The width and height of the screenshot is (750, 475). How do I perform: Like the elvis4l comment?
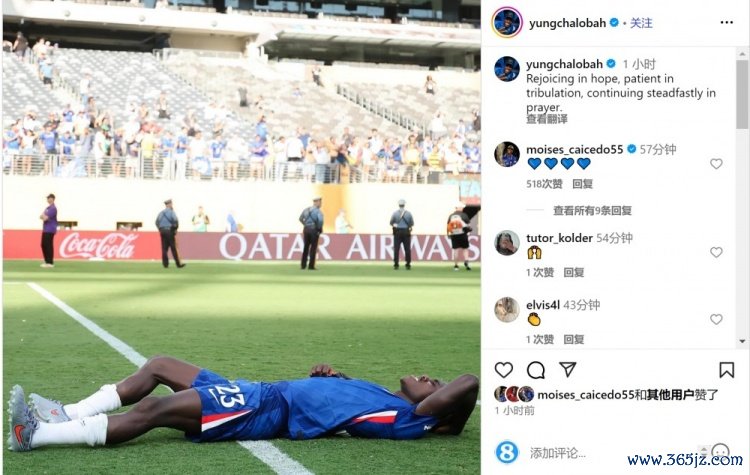(x=716, y=319)
